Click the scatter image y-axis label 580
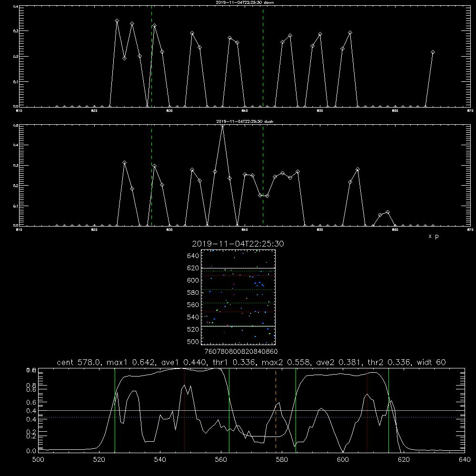The width and height of the screenshot is (476, 476). [193, 293]
